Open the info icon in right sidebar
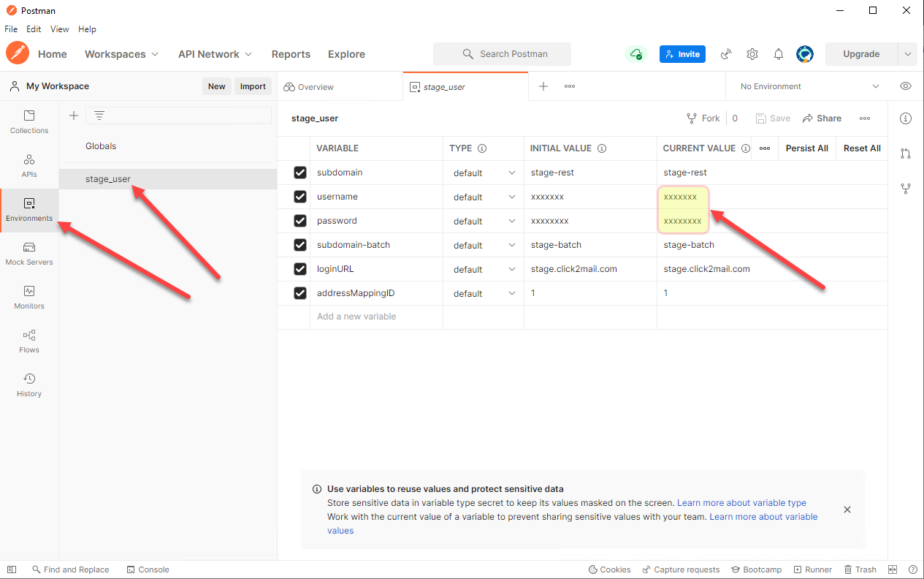The image size is (924, 579). tap(906, 118)
